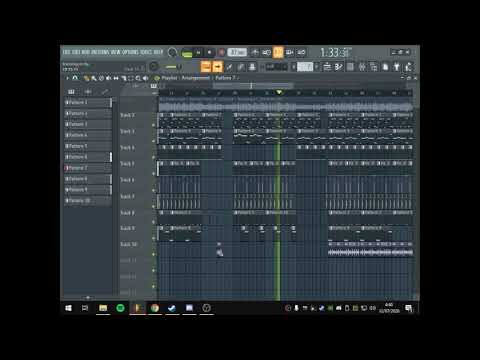The image size is (480, 360).
Task: Open the Windows notification center icon
Action: pyautogui.click(x=409, y=308)
